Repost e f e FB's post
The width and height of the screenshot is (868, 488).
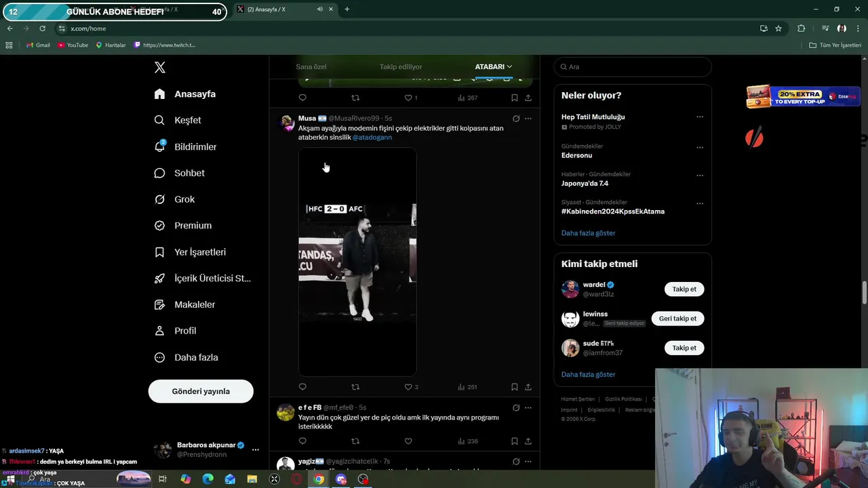pyautogui.click(x=355, y=441)
